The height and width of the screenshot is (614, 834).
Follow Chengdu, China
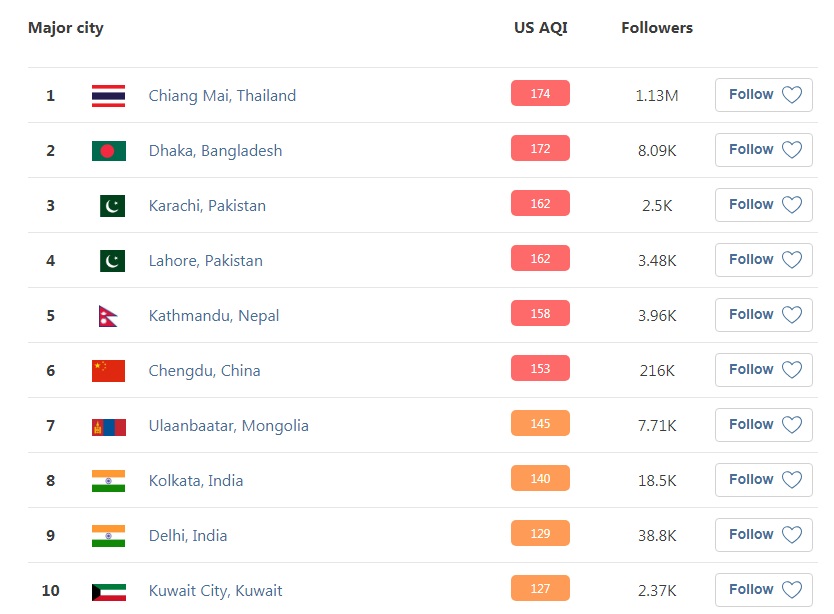[763, 370]
